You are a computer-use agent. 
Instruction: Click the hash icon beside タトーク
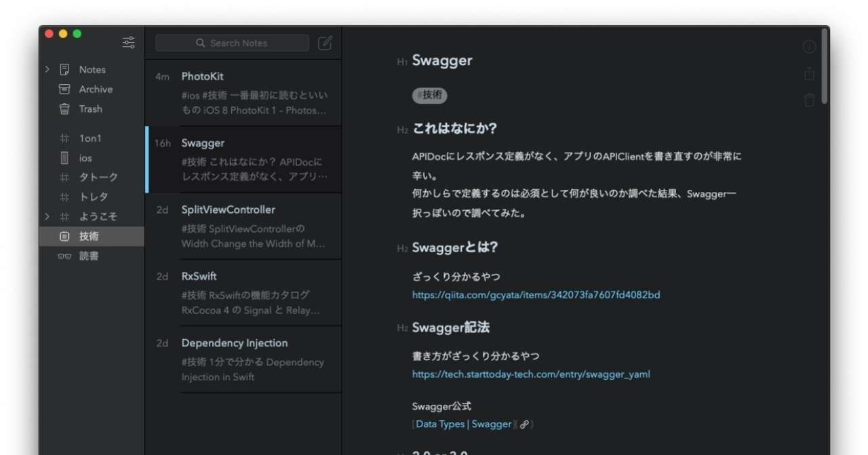[x=64, y=178]
